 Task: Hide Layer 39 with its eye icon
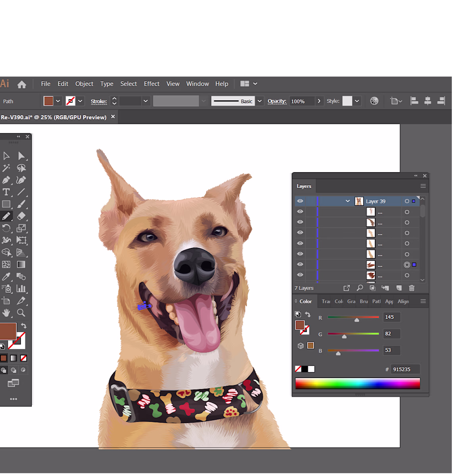click(x=300, y=201)
